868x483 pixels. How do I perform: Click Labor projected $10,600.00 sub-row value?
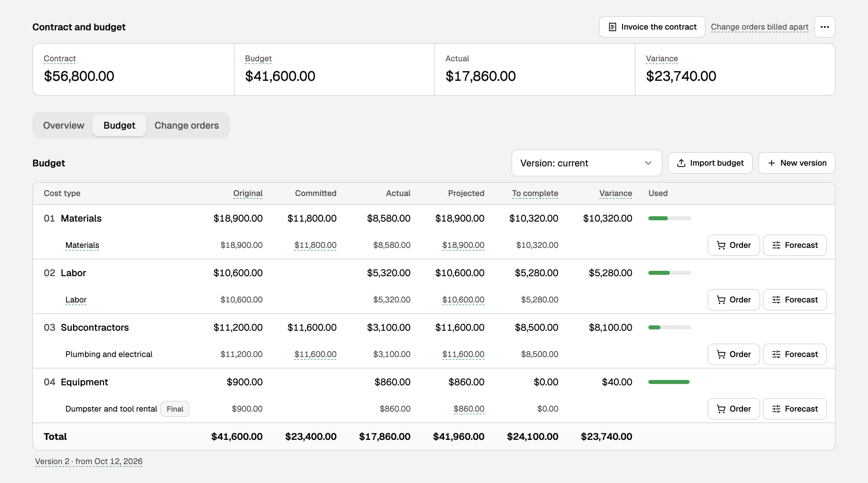[x=463, y=300]
